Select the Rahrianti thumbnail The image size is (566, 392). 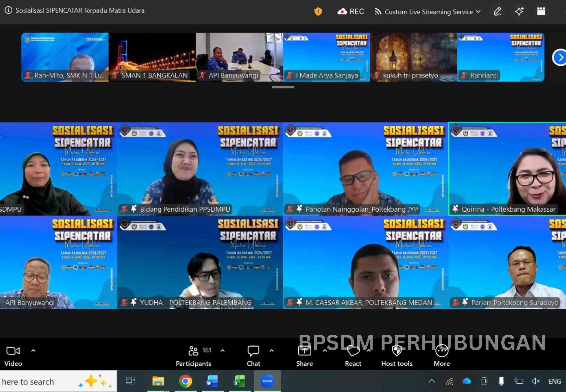pyautogui.click(x=501, y=57)
